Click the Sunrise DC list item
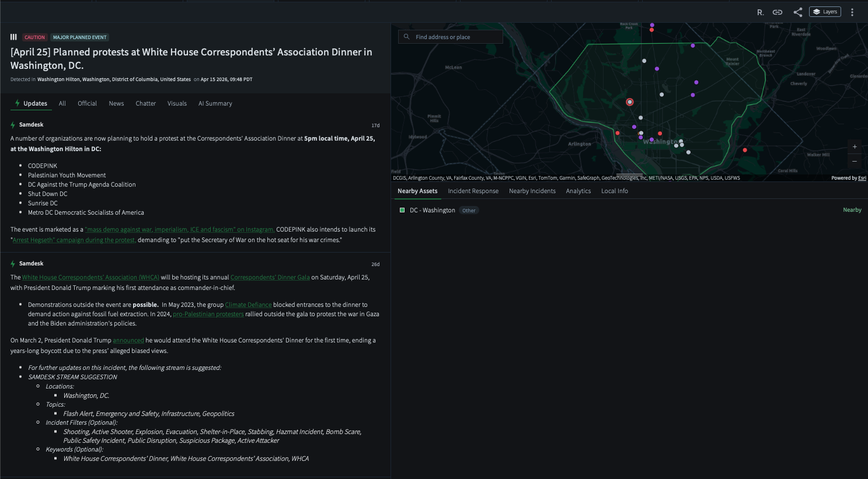 click(x=43, y=203)
